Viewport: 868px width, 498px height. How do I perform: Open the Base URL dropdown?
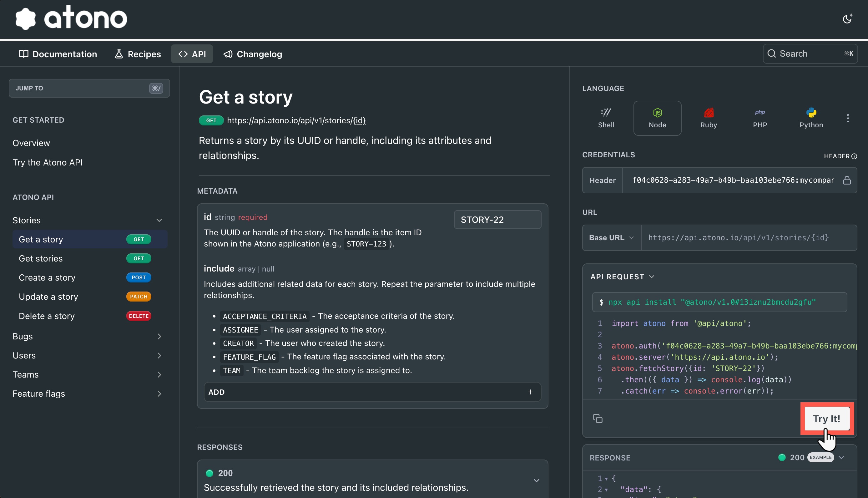pos(612,238)
